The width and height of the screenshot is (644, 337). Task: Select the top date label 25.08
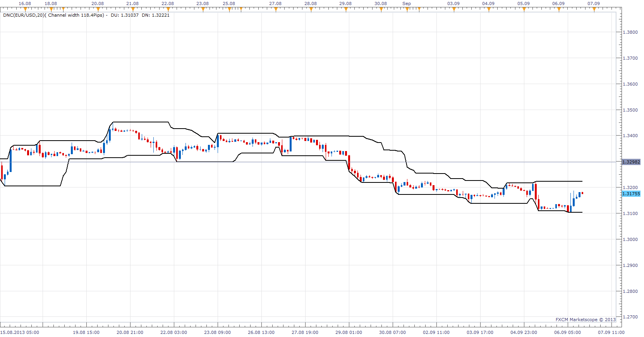pyautogui.click(x=229, y=3)
